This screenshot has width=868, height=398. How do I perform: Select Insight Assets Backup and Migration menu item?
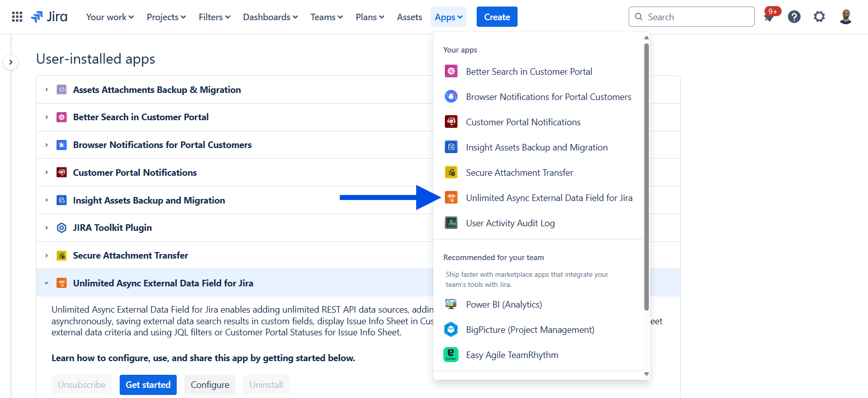538,147
